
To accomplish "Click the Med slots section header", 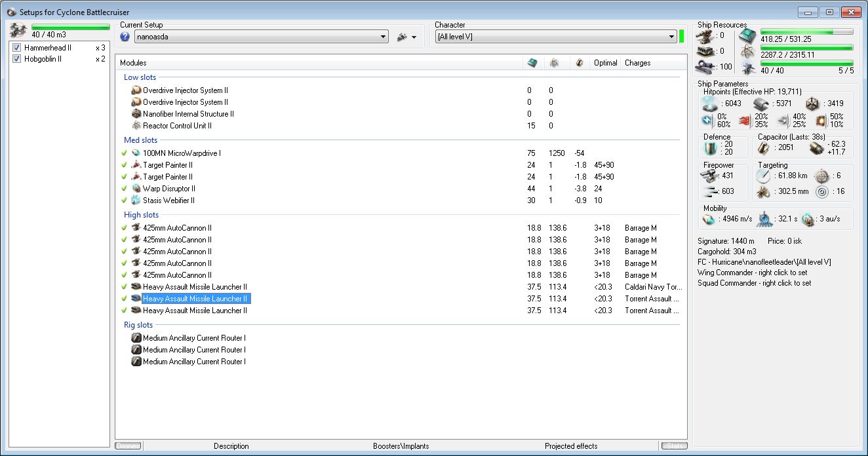I will (x=141, y=140).
